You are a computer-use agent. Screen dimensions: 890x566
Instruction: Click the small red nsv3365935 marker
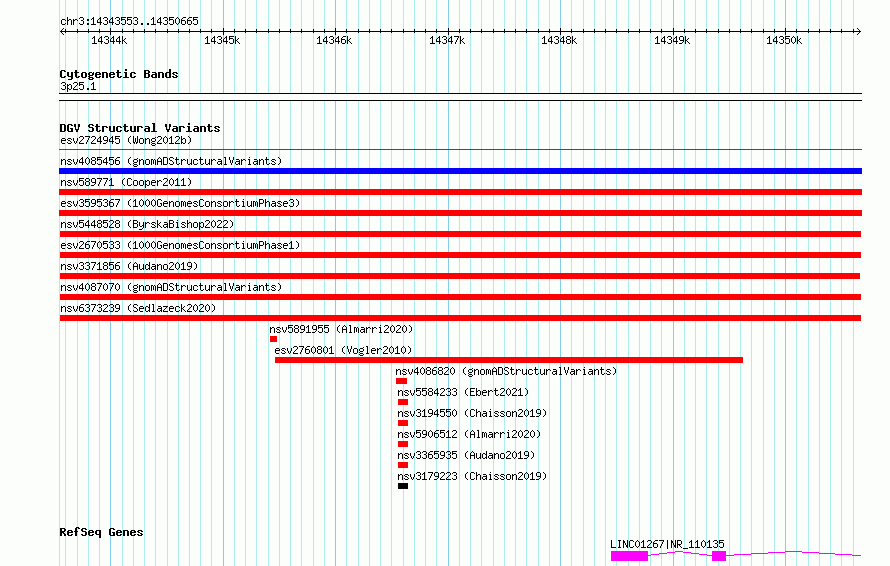tap(403, 465)
